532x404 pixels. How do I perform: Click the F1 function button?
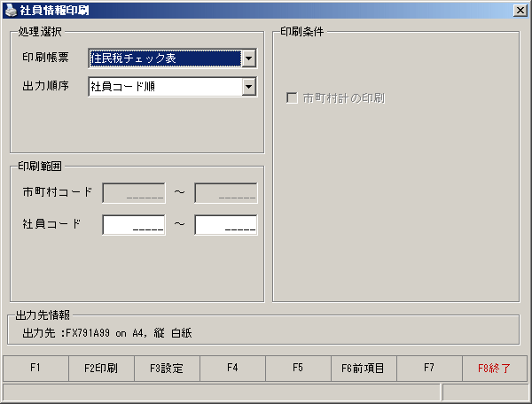(x=35, y=368)
